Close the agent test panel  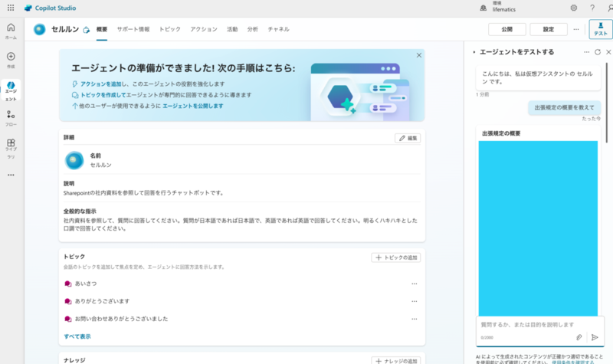[x=608, y=52]
